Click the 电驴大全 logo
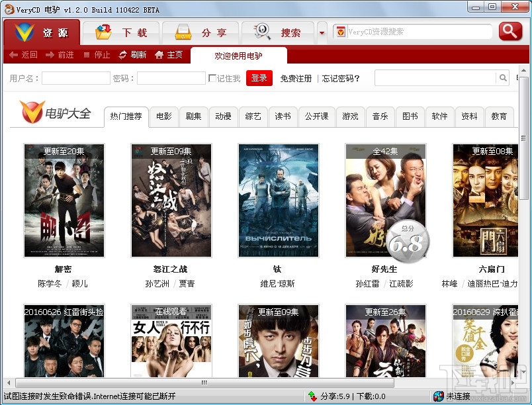Screen dimensions: 532x405 (56, 112)
